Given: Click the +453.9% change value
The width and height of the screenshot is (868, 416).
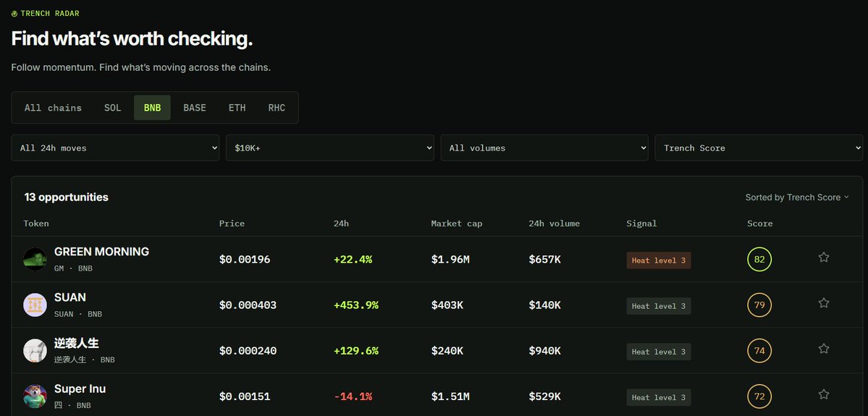Looking at the screenshot, I should [x=356, y=305].
